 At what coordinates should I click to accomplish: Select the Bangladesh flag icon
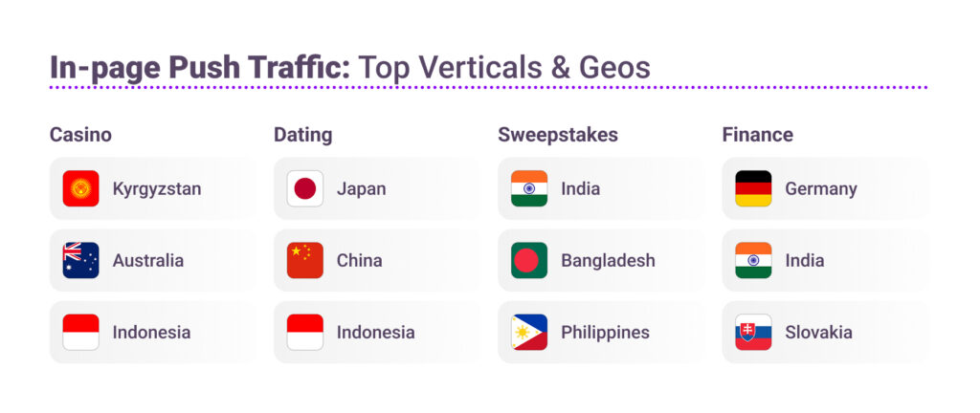[529, 260]
